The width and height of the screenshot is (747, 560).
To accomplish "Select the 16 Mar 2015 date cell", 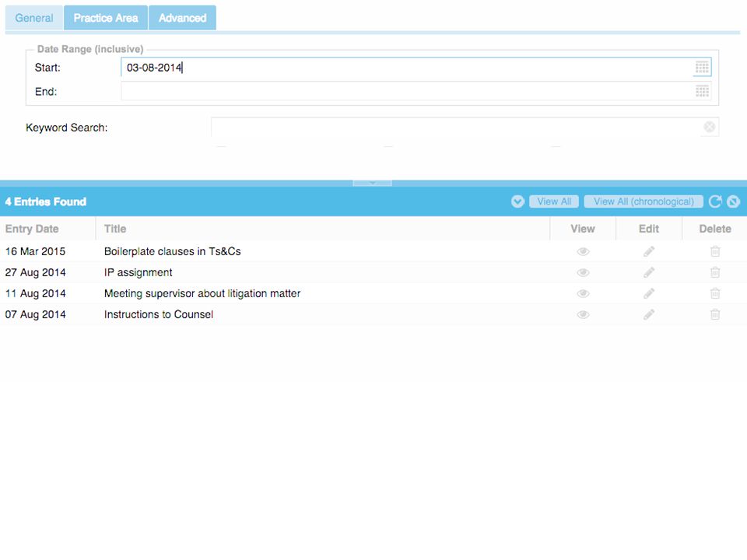I will [35, 251].
